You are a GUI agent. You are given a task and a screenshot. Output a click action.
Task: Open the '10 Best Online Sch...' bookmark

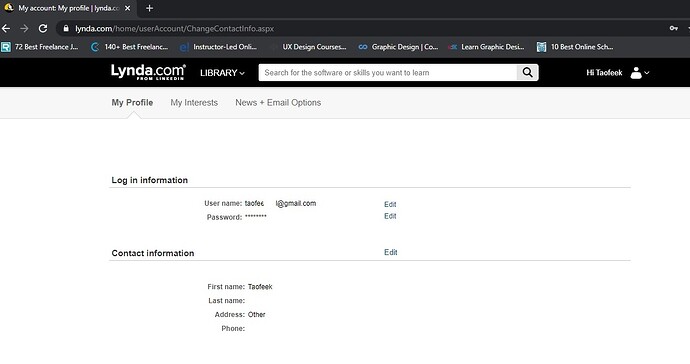tap(576, 47)
